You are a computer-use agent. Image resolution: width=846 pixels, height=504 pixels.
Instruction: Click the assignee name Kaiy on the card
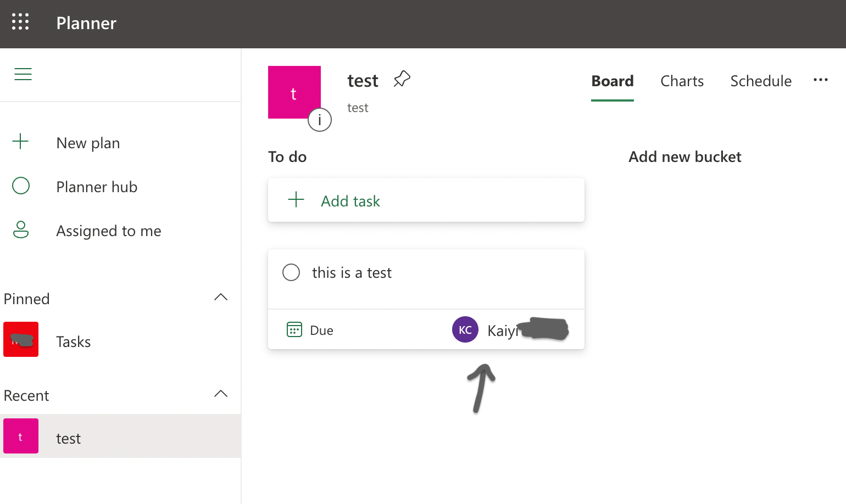click(502, 331)
